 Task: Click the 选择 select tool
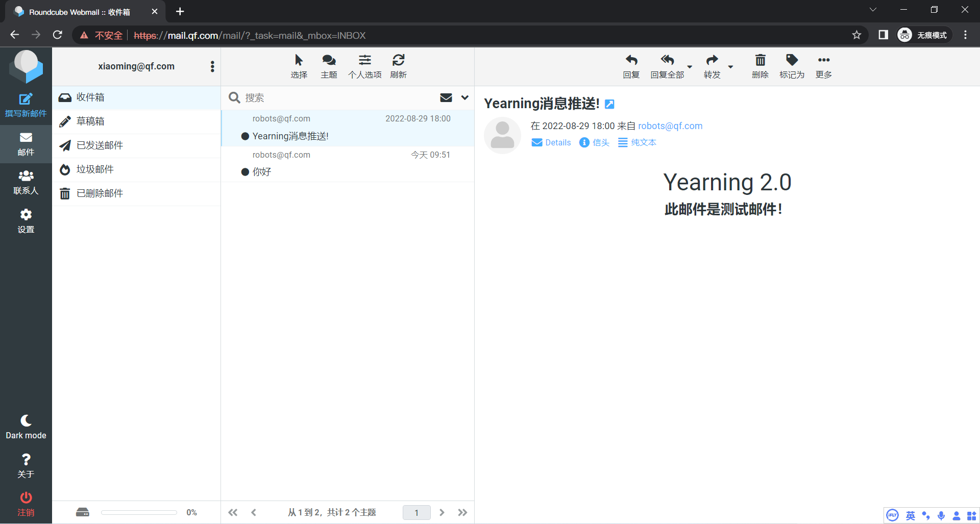click(299, 67)
